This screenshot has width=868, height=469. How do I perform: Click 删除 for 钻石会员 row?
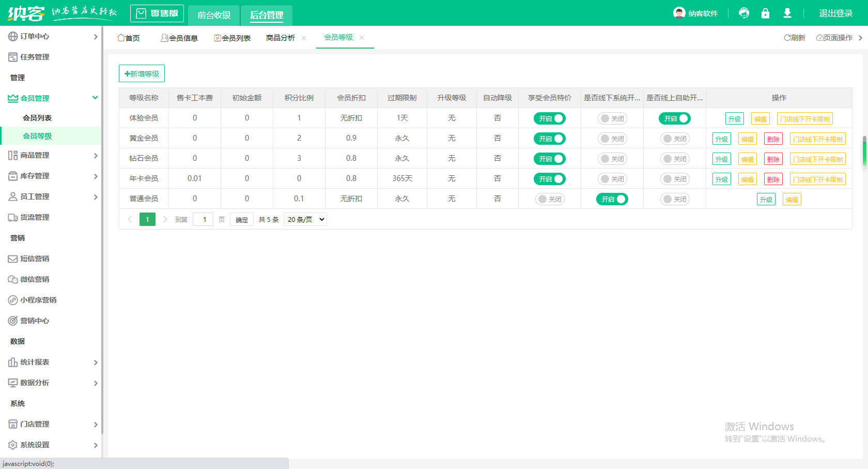[773, 159]
